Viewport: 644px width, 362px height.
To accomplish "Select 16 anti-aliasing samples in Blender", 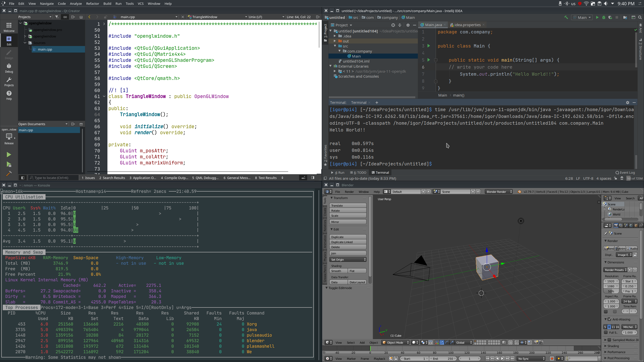I will 617,327.
